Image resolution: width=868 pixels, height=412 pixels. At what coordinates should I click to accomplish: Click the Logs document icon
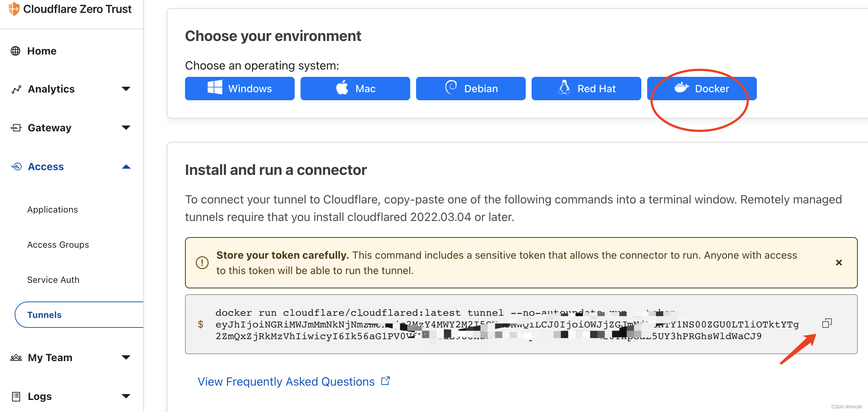click(16, 396)
